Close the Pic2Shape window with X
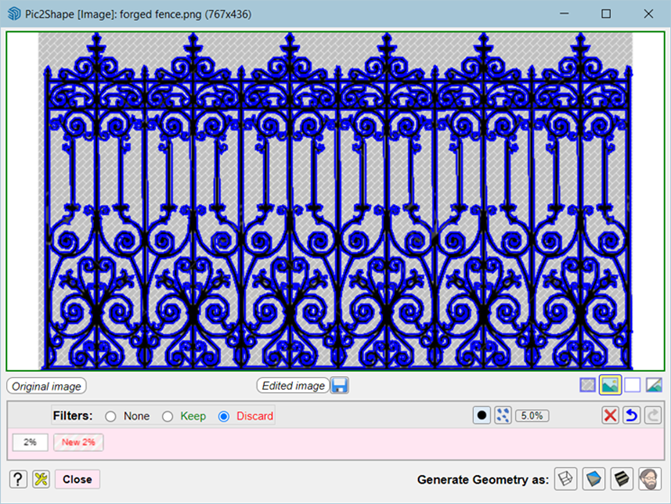The height and width of the screenshot is (504, 671). click(648, 14)
